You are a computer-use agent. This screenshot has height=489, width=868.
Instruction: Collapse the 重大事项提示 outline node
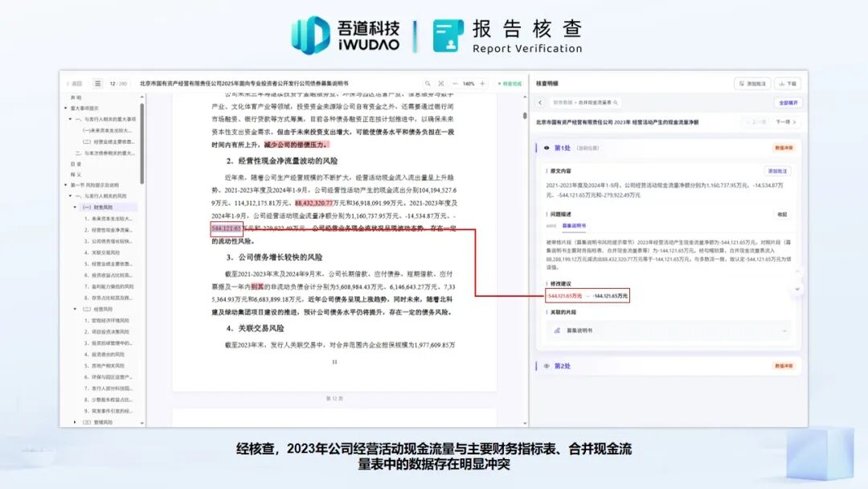click(65, 108)
